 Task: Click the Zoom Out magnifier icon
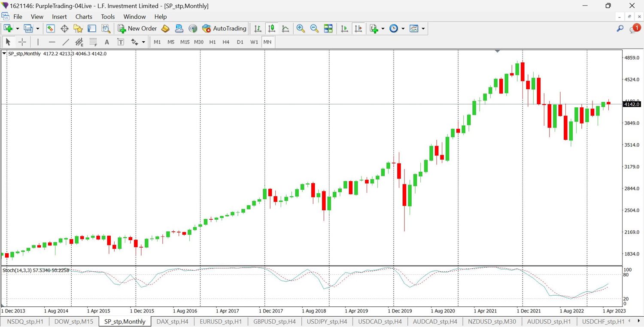[314, 28]
